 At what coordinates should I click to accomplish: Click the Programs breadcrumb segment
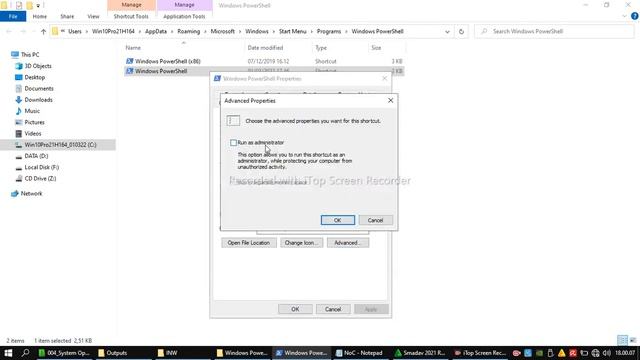point(329,31)
